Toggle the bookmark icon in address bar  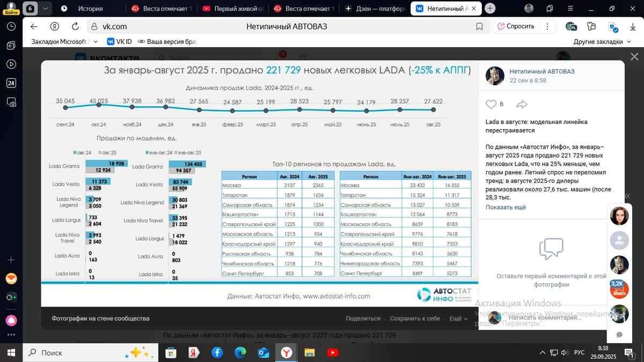tap(479, 26)
